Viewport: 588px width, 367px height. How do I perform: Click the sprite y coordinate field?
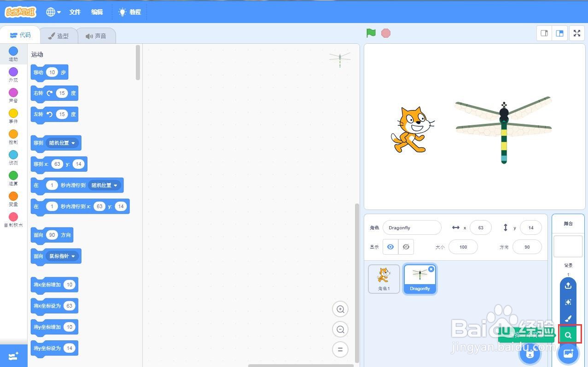[530, 227]
